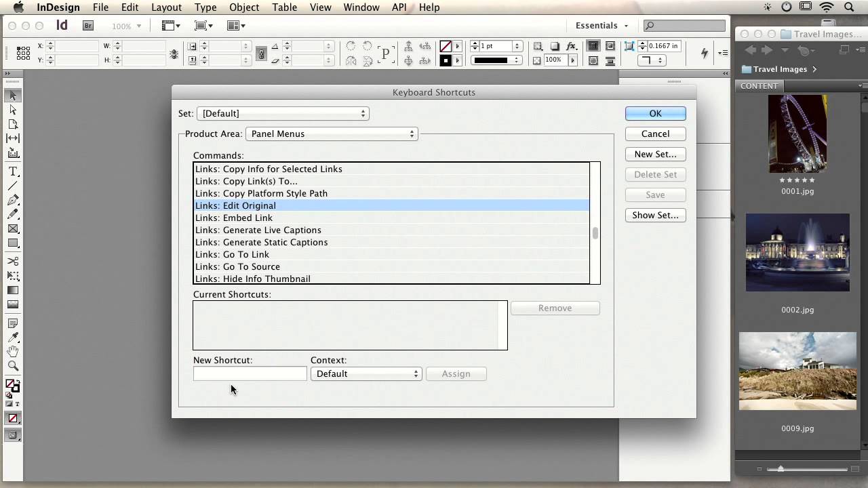The image size is (868, 488).
Task: Click the Show Set... button
Action: pyautogui.click(x=655, y=215)
